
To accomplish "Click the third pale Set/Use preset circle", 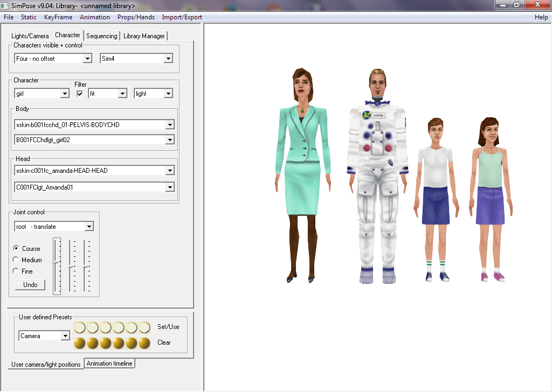I will [106, 327].
